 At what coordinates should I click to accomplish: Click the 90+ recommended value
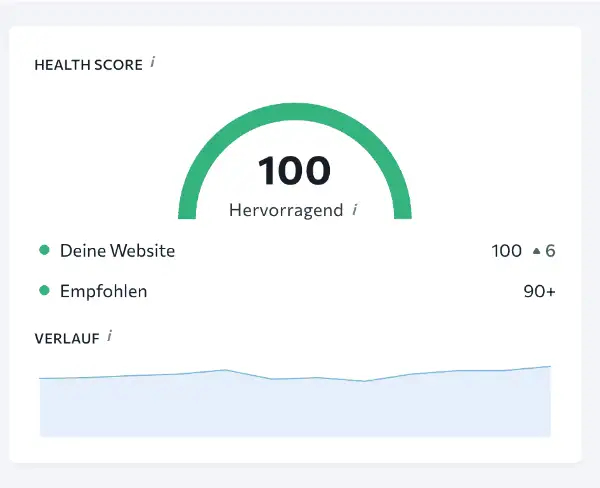tap(538, 292)
